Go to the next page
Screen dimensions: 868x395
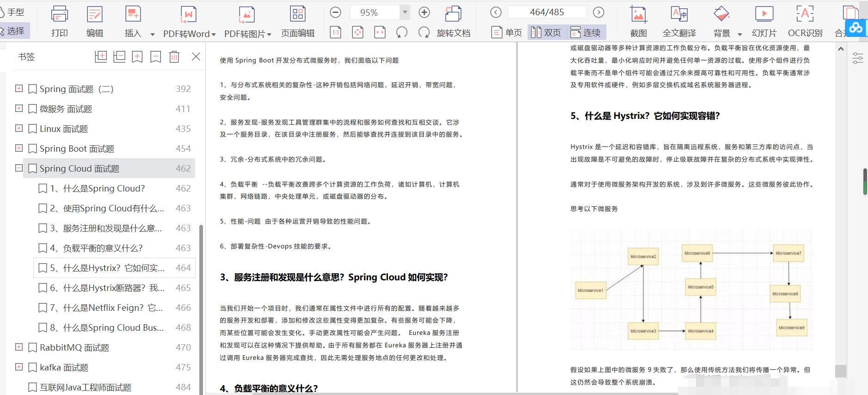coord(598,12)
